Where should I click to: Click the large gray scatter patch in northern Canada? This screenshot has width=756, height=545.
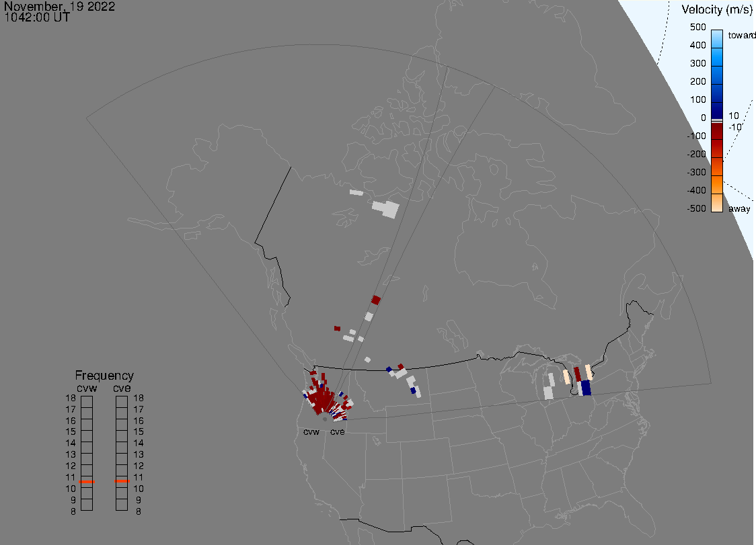385,209
